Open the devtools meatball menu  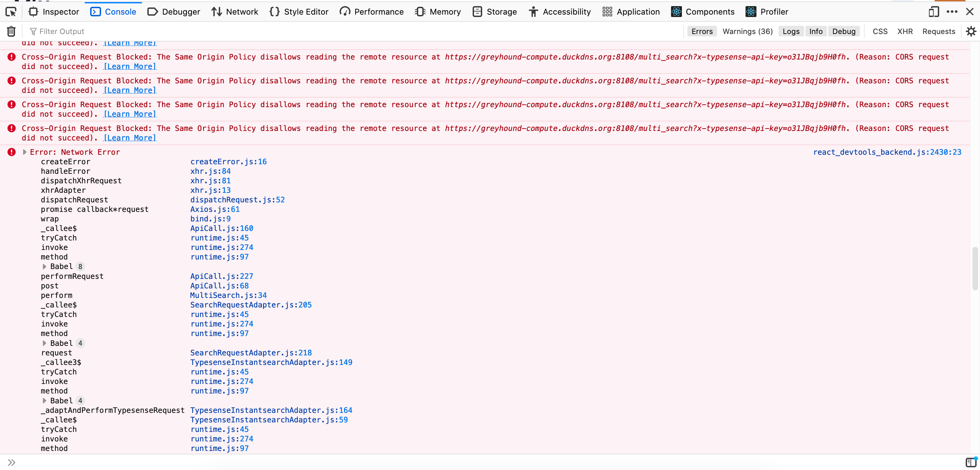[x=952, y=12]
